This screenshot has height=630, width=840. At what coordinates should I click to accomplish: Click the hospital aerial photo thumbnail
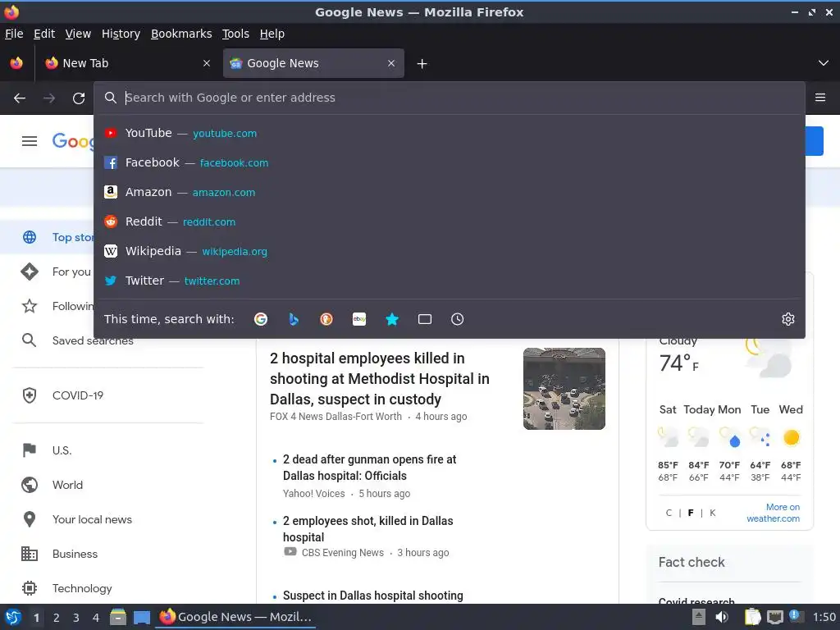(x=564, y=389)
